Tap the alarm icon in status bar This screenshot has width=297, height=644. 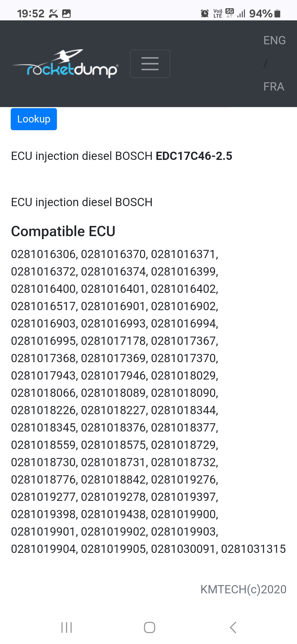coord(205,13)
